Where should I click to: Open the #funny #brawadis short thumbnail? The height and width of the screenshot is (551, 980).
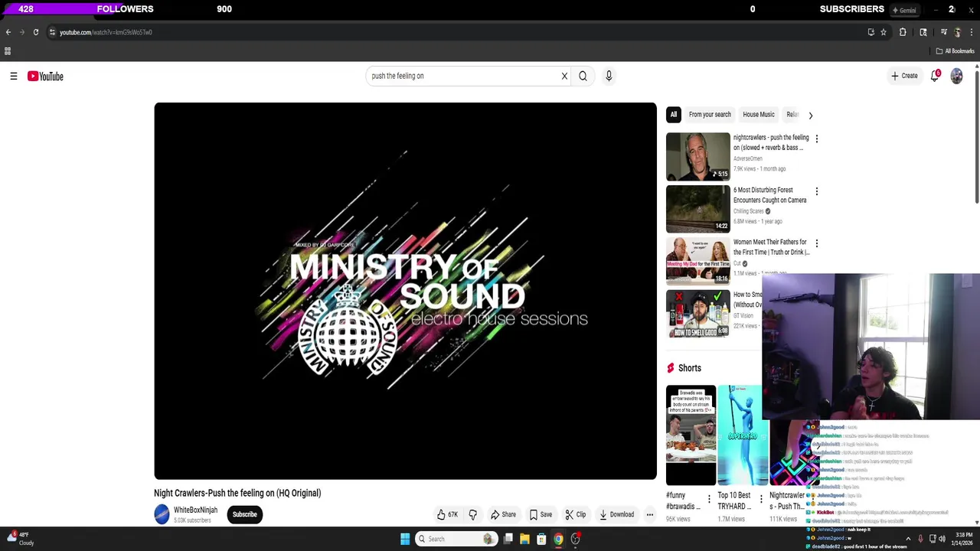[691, 435]
